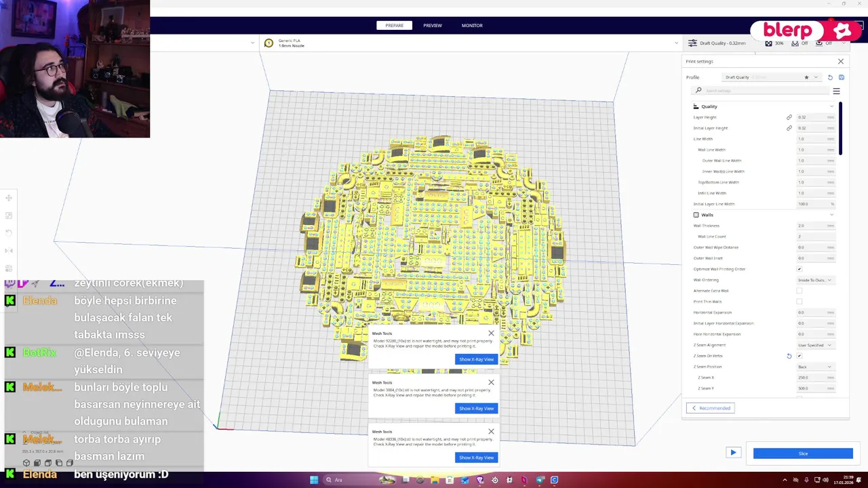
Task: Open the Wall Ordering dropdown
Action: tap(815, 280)
